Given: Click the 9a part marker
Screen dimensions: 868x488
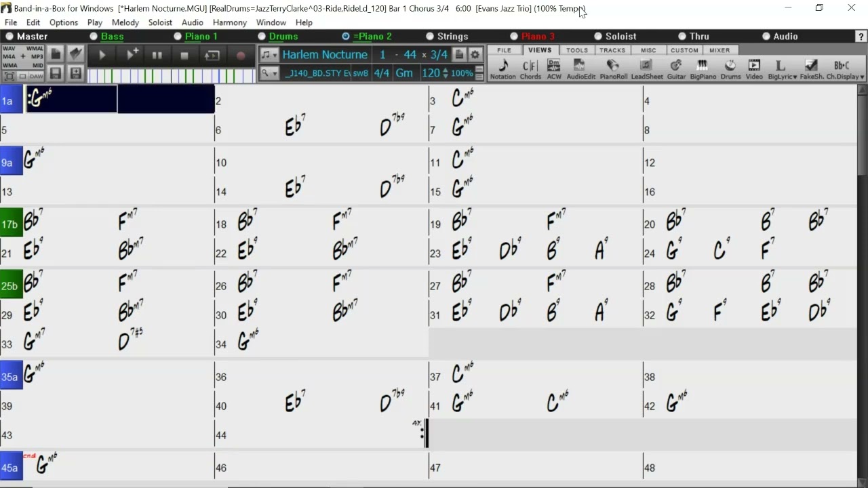Looking at the screenshot, I should pyautogui.click(x=11, y=162).
